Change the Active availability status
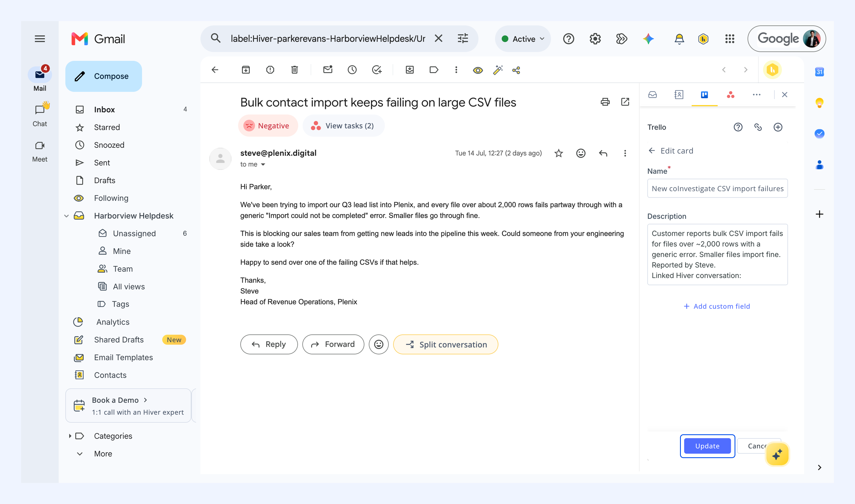This screenshot has height=504, width=855. (523, 39)
